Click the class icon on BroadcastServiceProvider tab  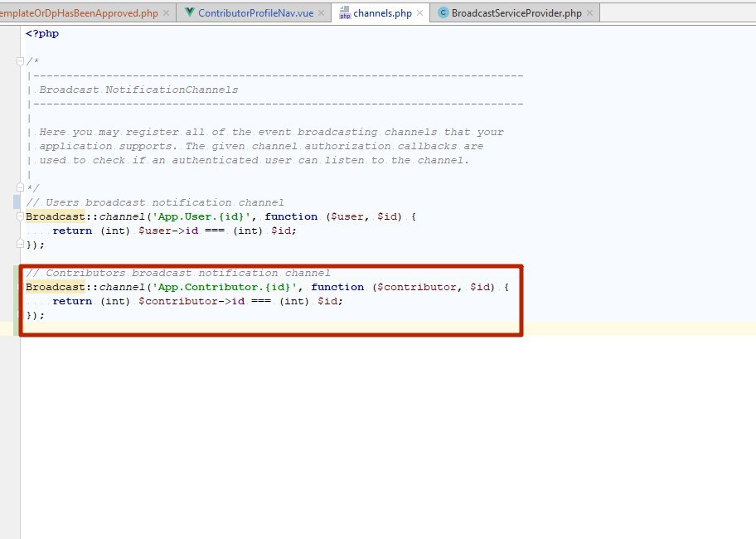pos(443,12)
